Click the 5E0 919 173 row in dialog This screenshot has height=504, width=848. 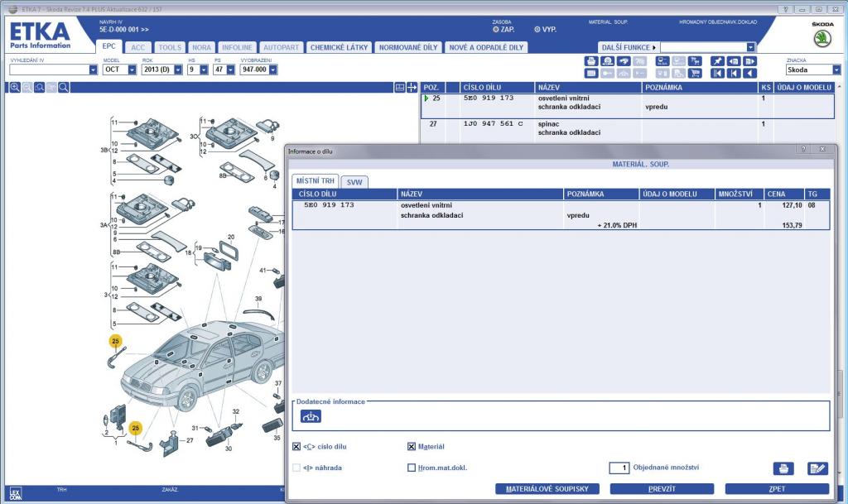(561, 215)
